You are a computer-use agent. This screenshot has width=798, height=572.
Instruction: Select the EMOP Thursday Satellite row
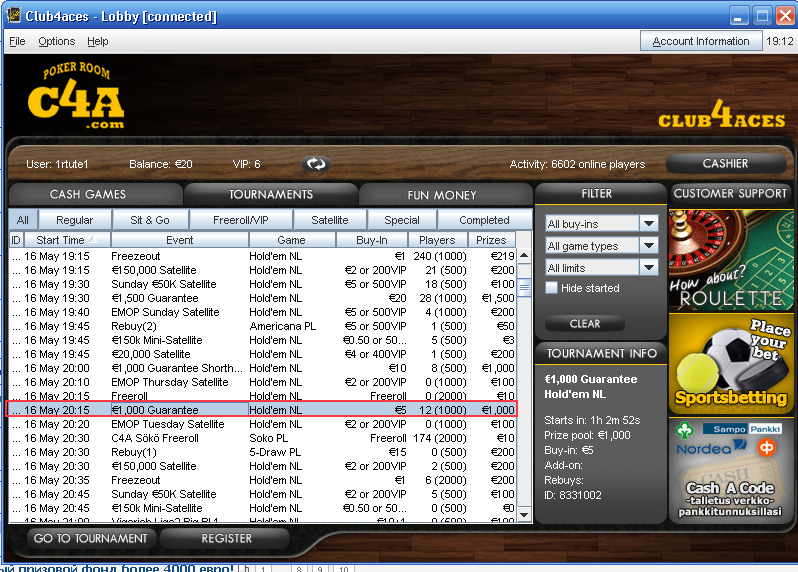click(263, 382)
